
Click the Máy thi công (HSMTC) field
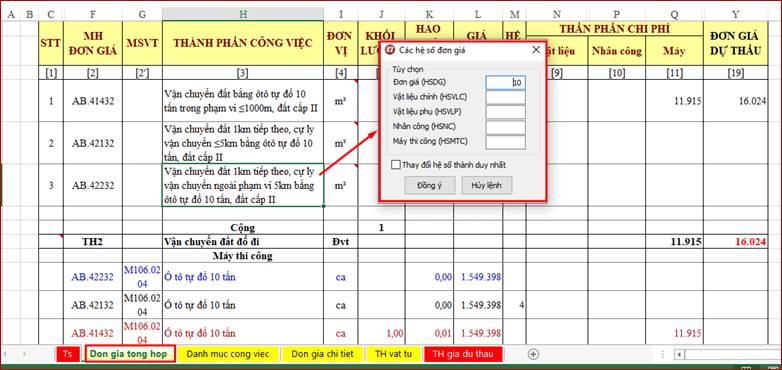pyautogui.click(x=506, y=142)
